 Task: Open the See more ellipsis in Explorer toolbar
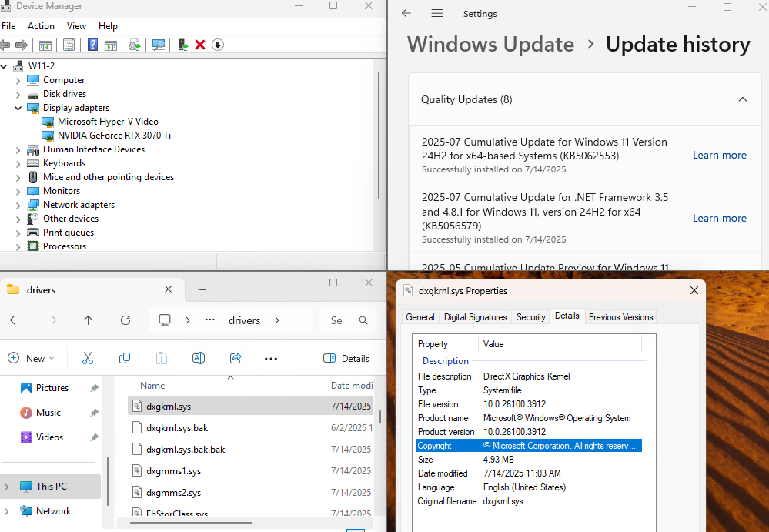point(271,359)
